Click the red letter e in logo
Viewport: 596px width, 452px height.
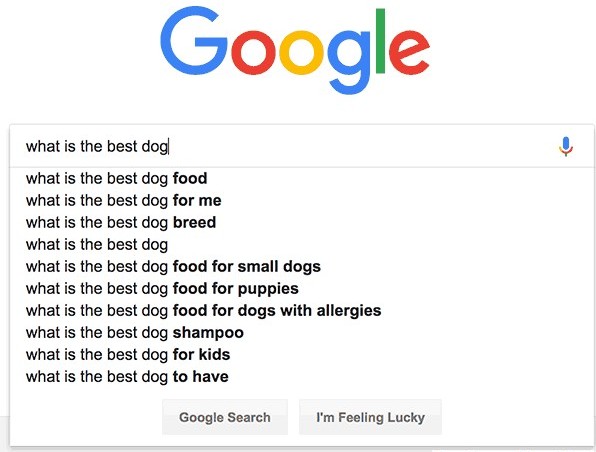(x=409, y=53)
